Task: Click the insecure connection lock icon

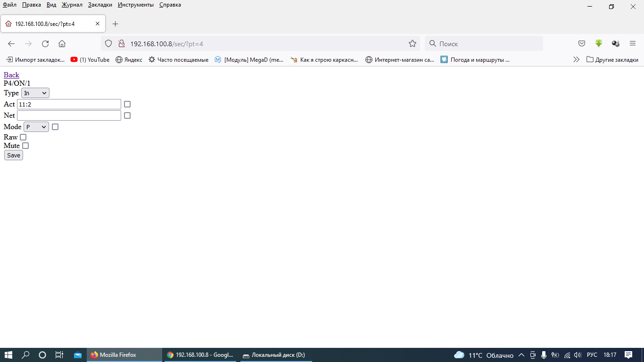Action: tap(121, 44)
